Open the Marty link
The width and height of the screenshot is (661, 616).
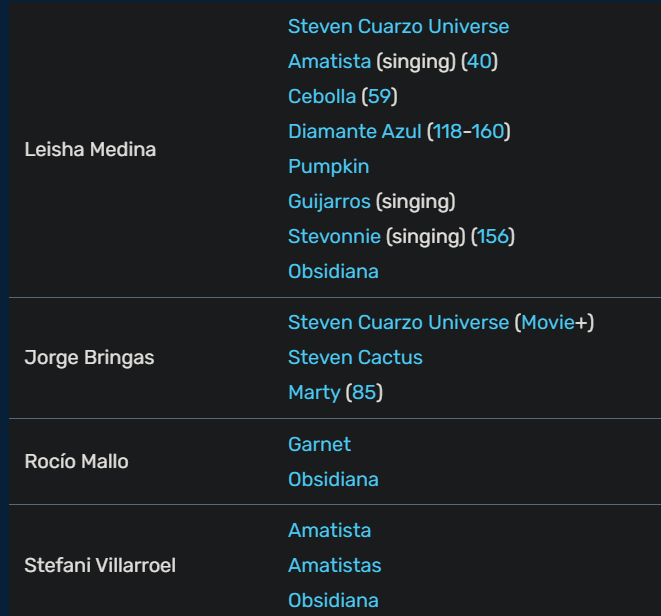[314, 393]
